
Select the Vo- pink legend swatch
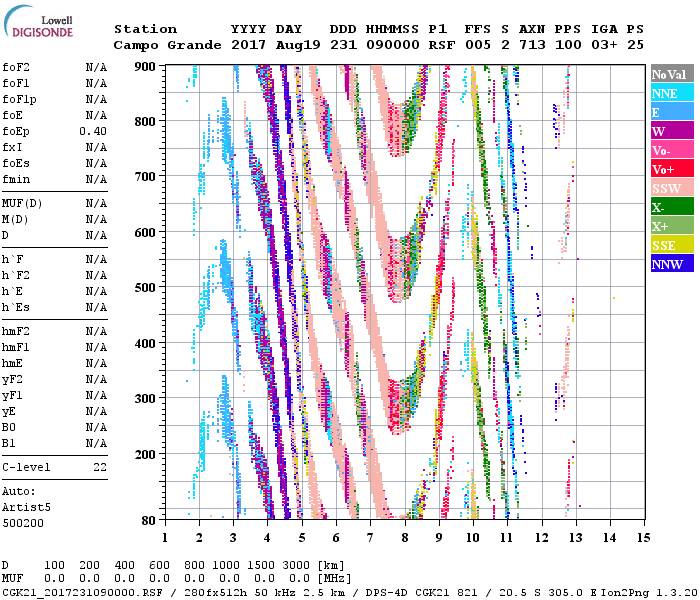pos(672,150)
